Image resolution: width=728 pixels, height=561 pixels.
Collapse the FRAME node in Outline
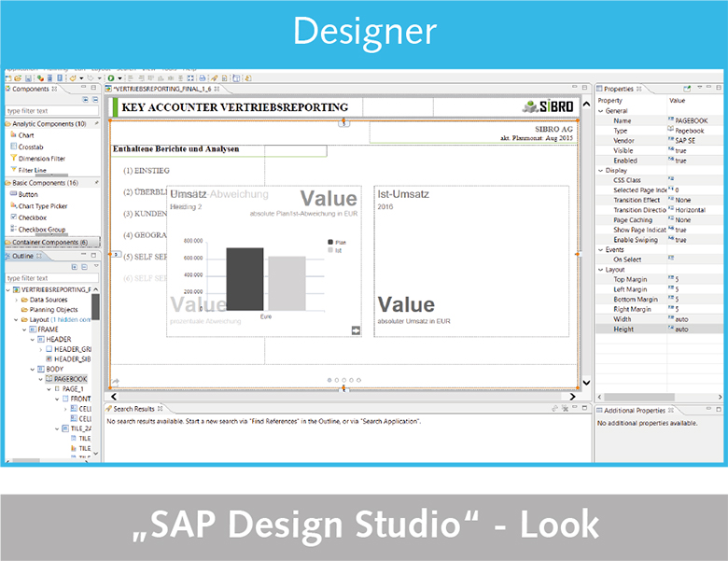24,330
